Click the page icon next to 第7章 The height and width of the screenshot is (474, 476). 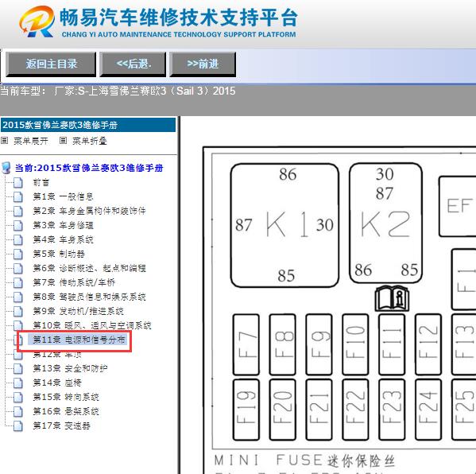[x=18, y=282]
